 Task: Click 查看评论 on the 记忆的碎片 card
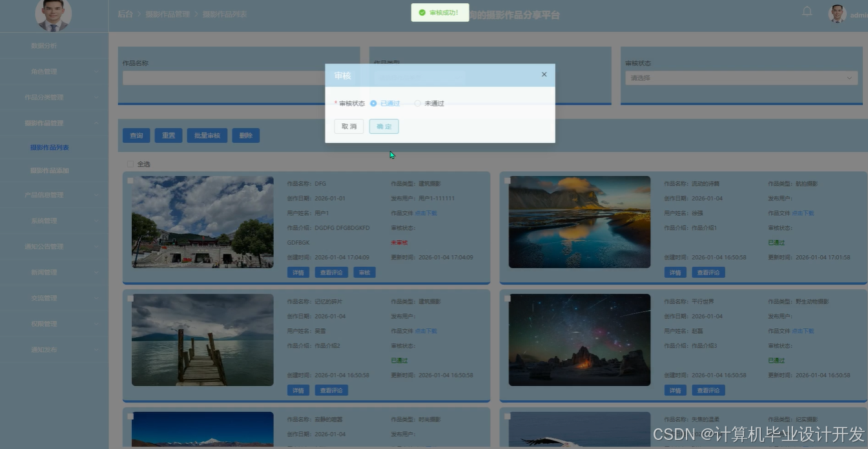[x=331, y=390]
